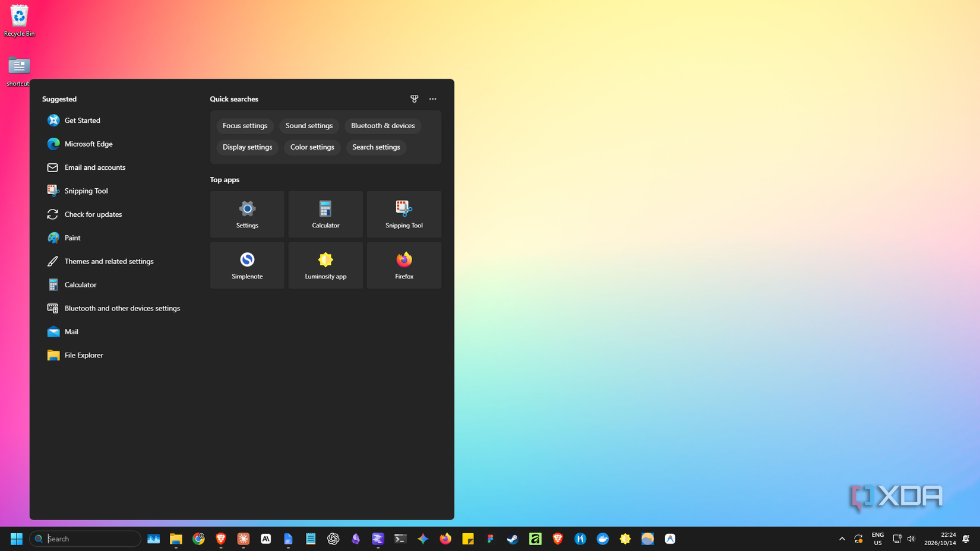
Task: Launch Firefox from Top apps
Action: (404, 265)
